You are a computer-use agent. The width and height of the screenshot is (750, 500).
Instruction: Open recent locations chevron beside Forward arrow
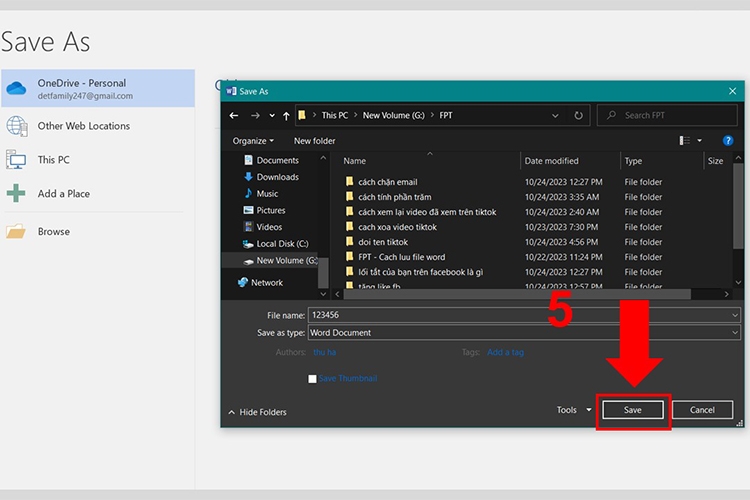pyautogui.click(x=272, y=115)
